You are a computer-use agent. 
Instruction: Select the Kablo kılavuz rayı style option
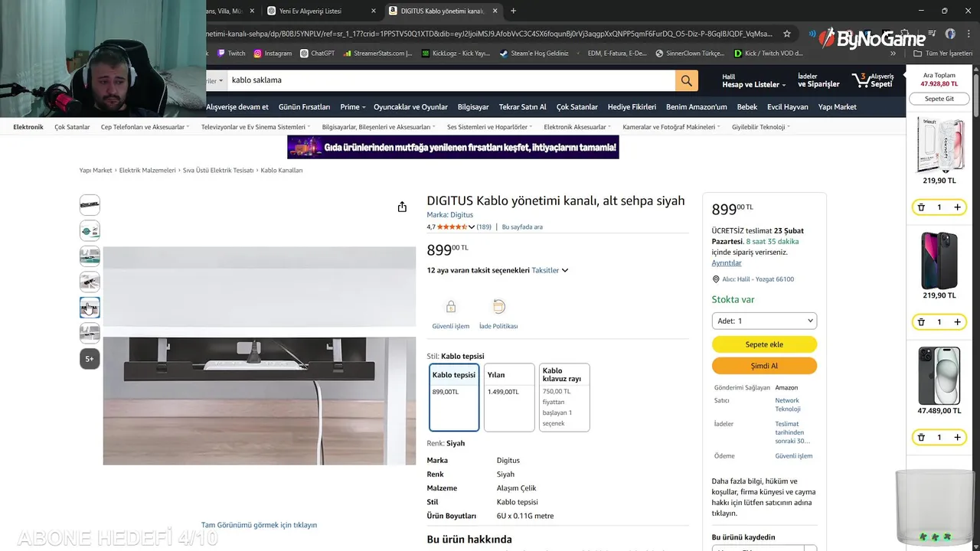(564, 397)
